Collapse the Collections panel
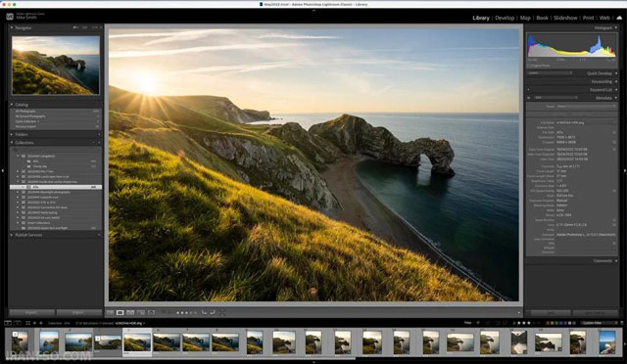 [x=12, y=142]
